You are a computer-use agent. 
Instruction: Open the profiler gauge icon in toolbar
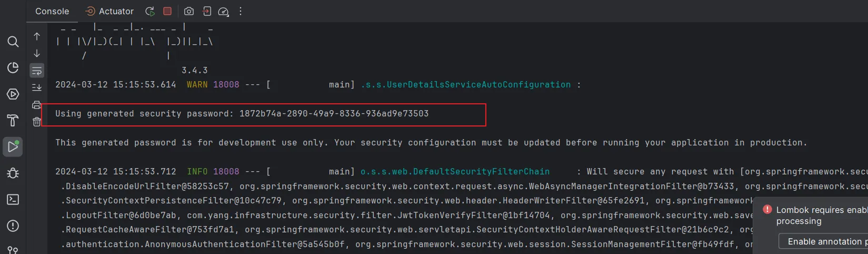(x=223, y=12)
